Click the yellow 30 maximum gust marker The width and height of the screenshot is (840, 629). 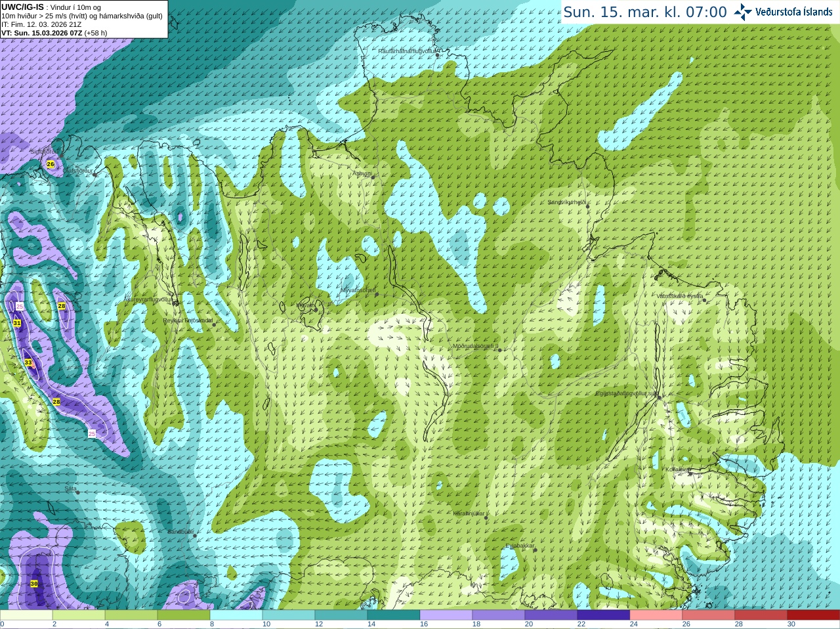click(34, 584)
